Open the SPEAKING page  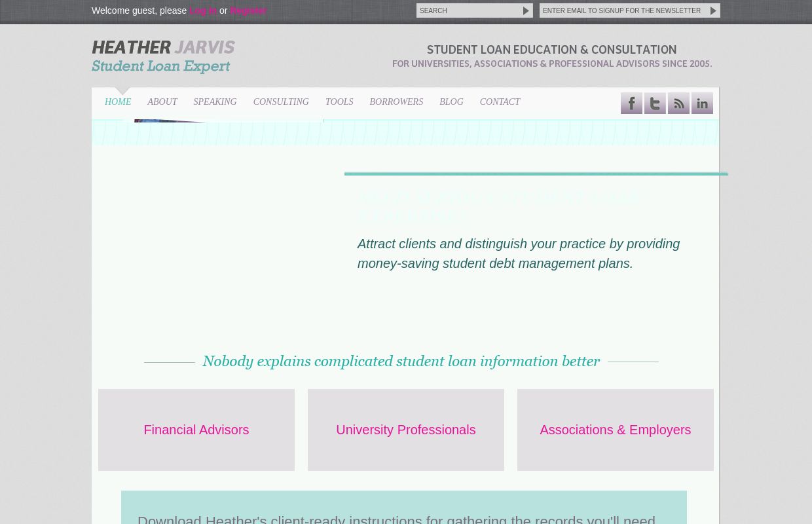[x=215, y=102]
